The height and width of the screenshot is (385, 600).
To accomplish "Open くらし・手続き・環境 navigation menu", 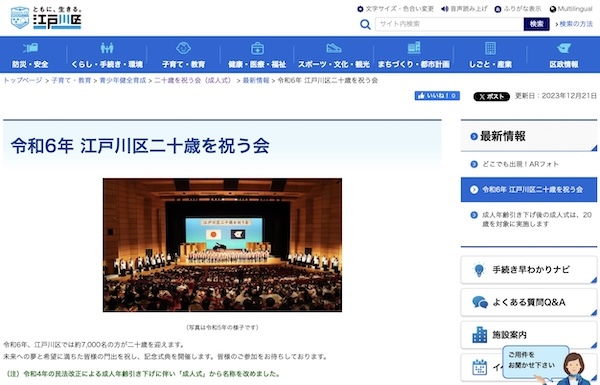I will coord(107,54).
